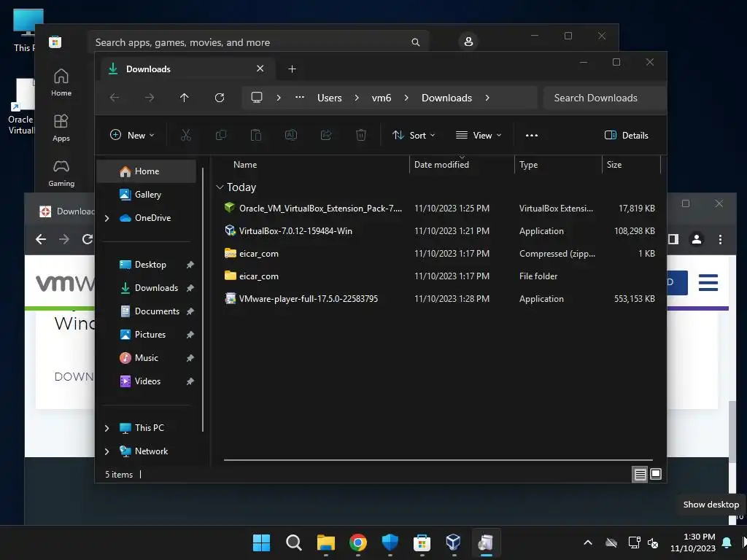Click the Share icon in toolbar
Screen dimensions: 747x560
click(326, 135)
